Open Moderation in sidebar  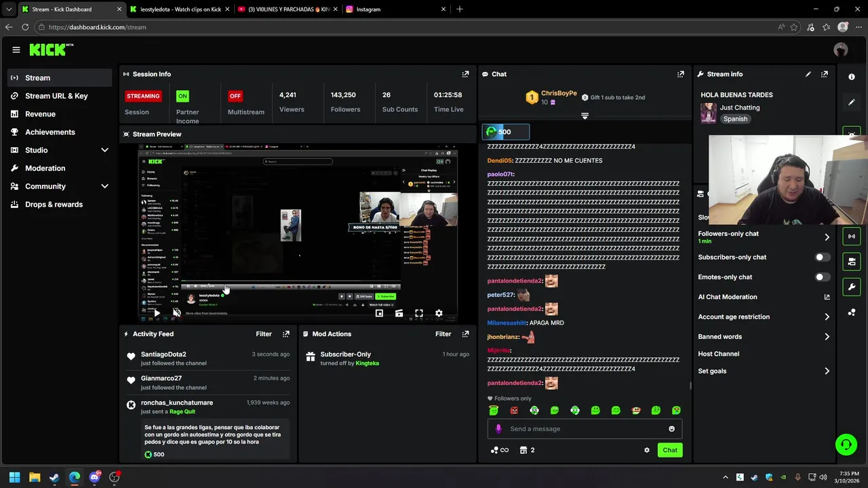point(60,168)
